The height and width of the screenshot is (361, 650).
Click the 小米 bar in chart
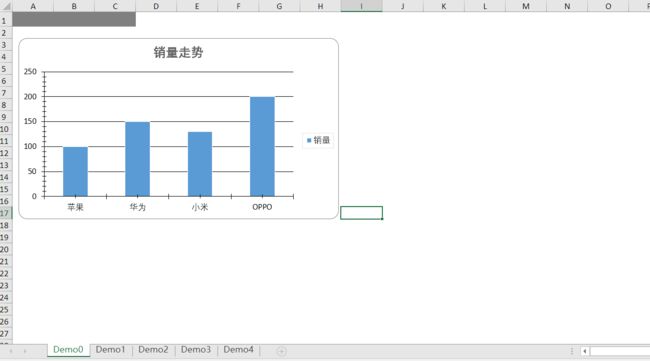[x=200, y=164]
